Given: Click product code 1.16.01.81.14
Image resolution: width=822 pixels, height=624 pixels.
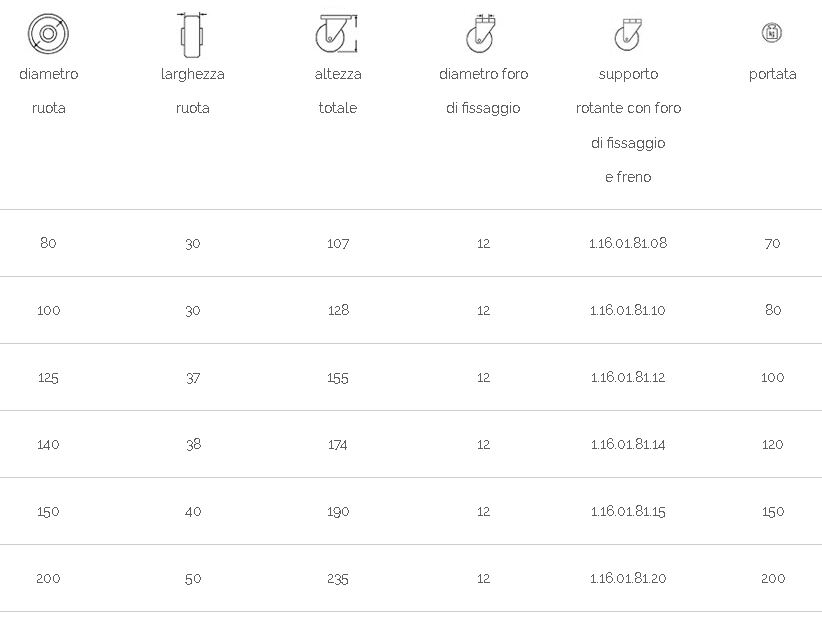Looking at the screenshot, I should pos(628,444).
